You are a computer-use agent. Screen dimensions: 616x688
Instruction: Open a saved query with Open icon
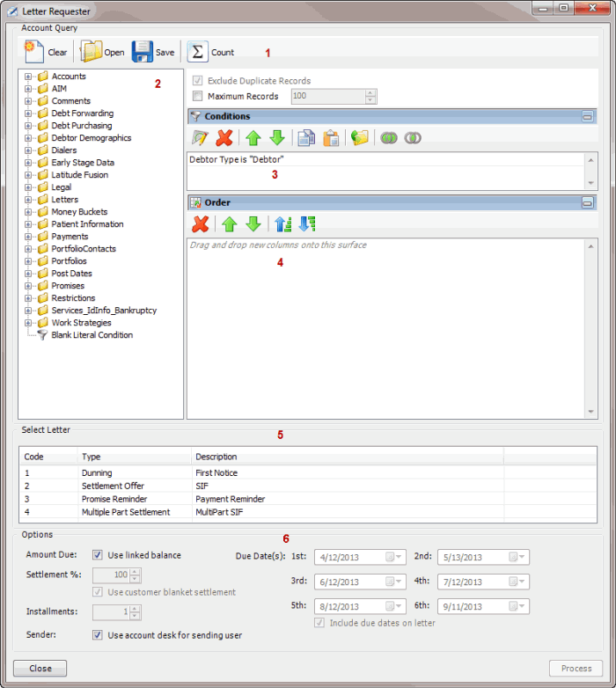[x=91, y=52]
